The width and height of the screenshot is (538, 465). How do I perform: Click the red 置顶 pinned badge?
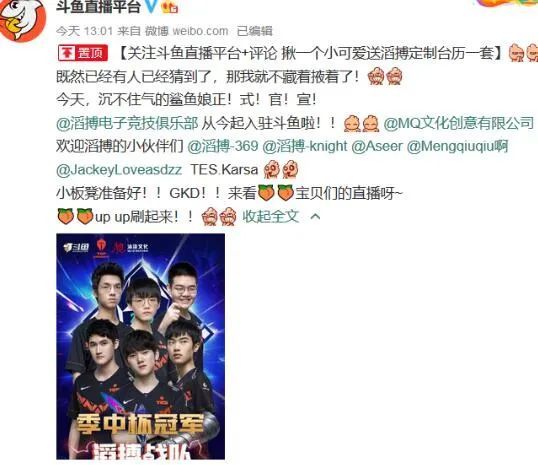pos(83,53)
